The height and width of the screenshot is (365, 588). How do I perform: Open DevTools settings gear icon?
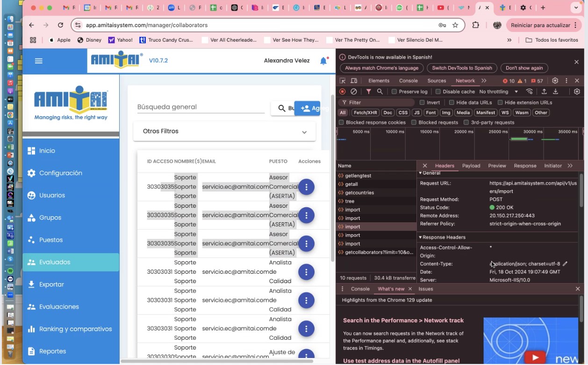(555, 80)
